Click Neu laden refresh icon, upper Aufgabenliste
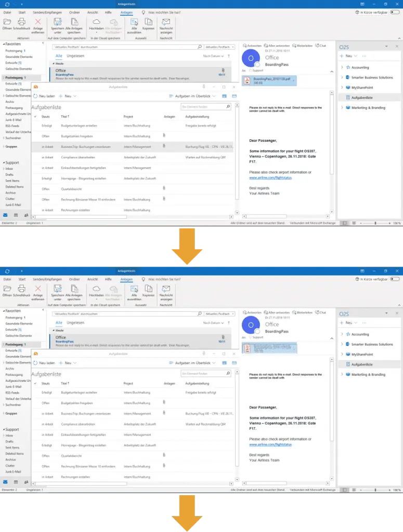 click(x=35, y=96)
